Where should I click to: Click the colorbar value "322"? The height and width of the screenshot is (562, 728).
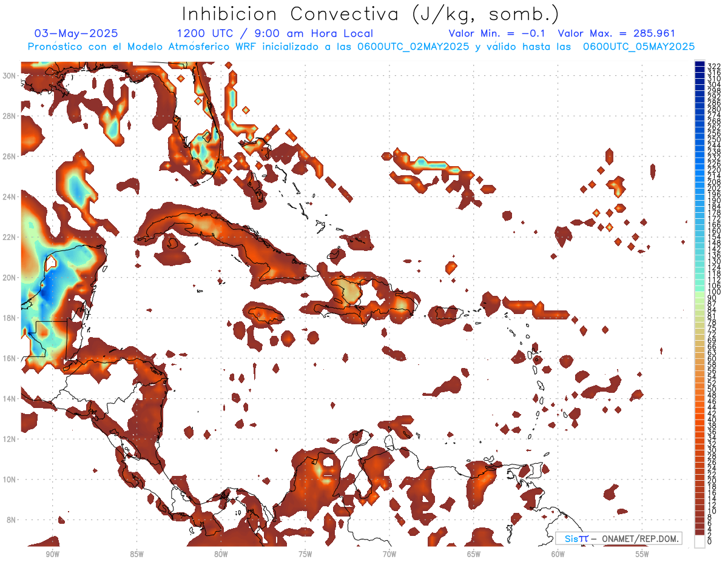click(714, 65)
